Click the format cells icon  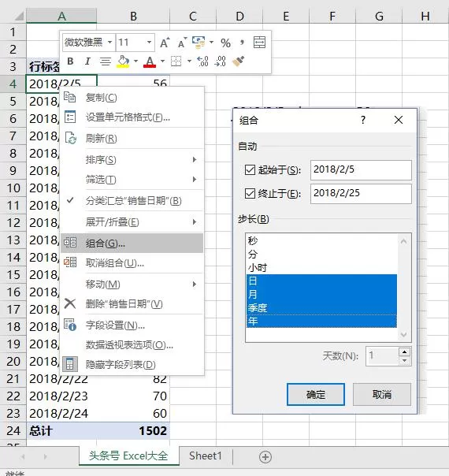tap(70, 117)
